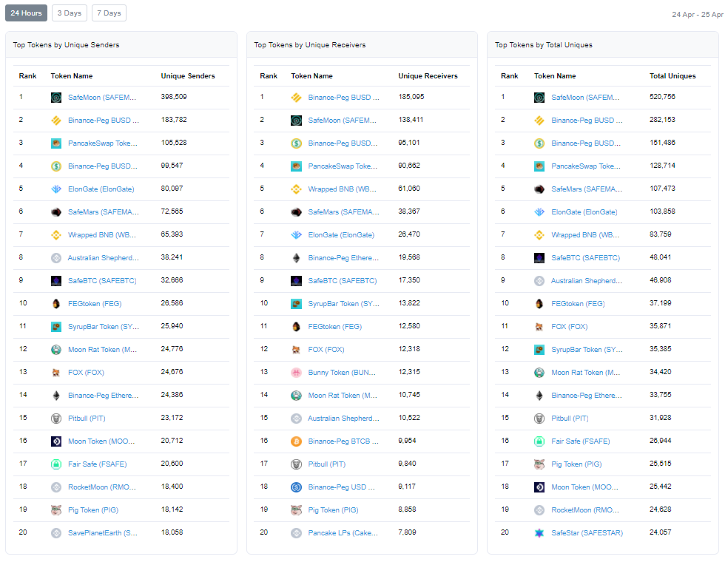Click Fair Safe icon in Unique Senders table
This screenshot has width=728, height=562.
(56, 464)
